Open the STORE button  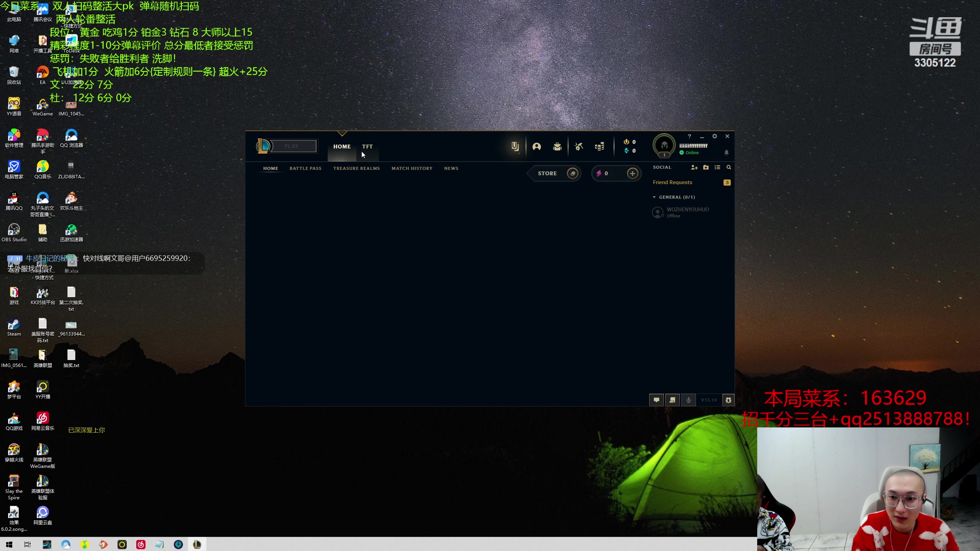pyautogui.click(x=554, y=173)
